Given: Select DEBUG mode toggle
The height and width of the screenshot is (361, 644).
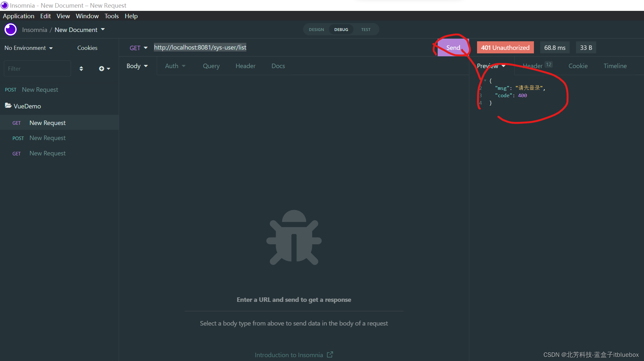Looking at the screenshot, I should pos(341,30).
